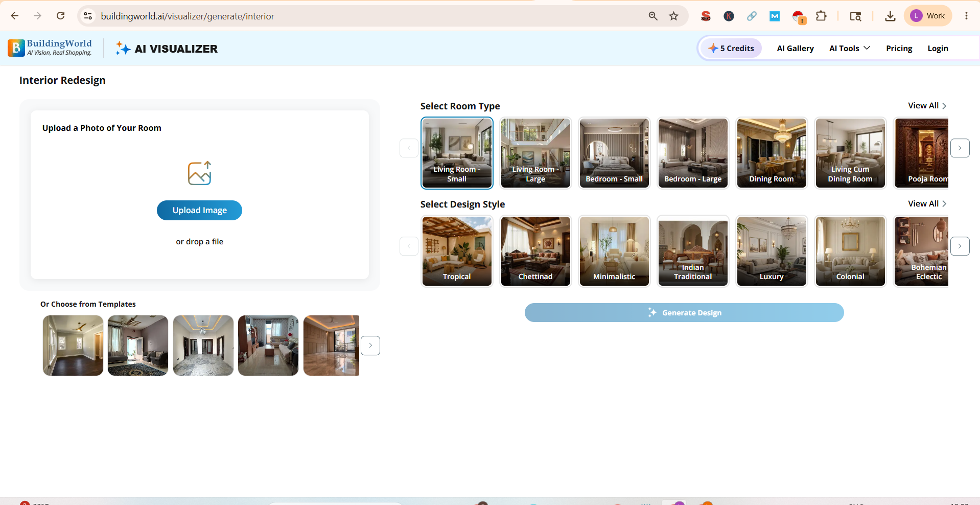Select Dining Room room type
The width and height of the screenshot is (980, 505).
coord(772,153)
